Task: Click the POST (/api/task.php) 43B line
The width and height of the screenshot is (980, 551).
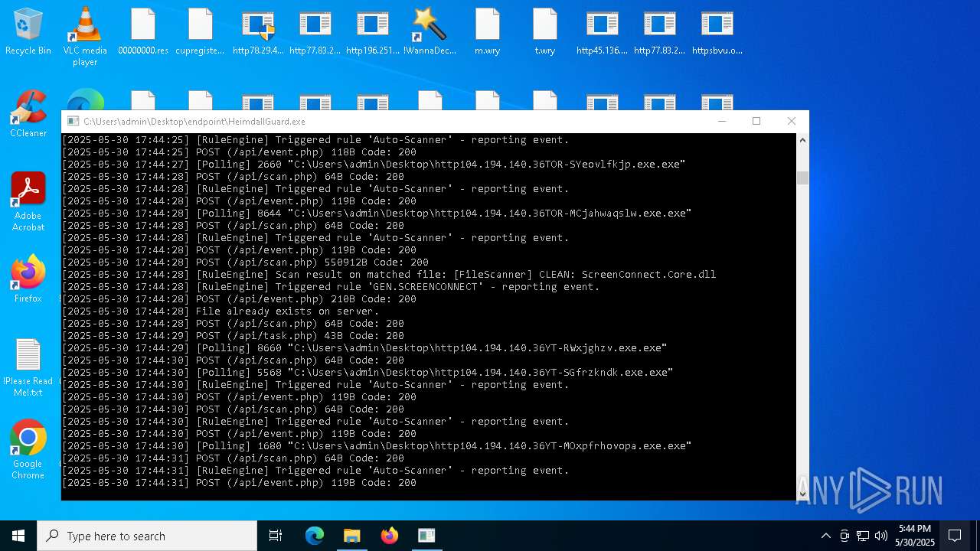Action: coord(233,336)
